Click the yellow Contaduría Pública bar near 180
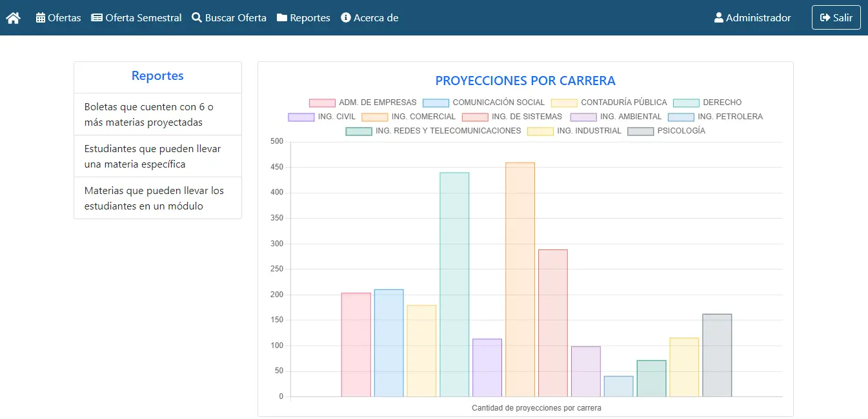 (421, 351)
